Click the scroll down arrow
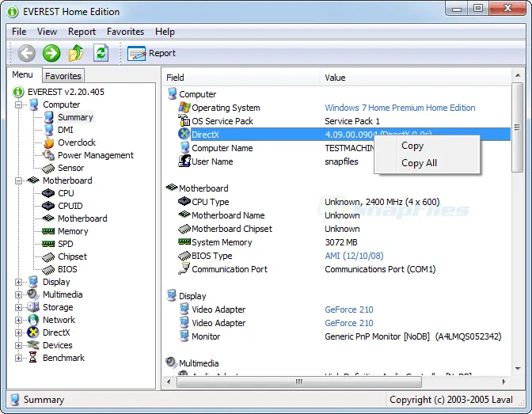532x414 pixels. (x=518, y=369)
